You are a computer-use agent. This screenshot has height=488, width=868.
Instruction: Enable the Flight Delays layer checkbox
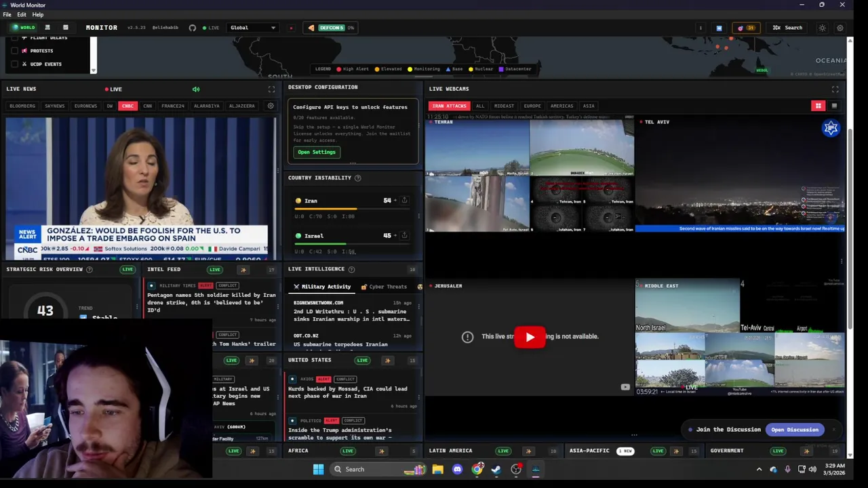pos(15,38)
